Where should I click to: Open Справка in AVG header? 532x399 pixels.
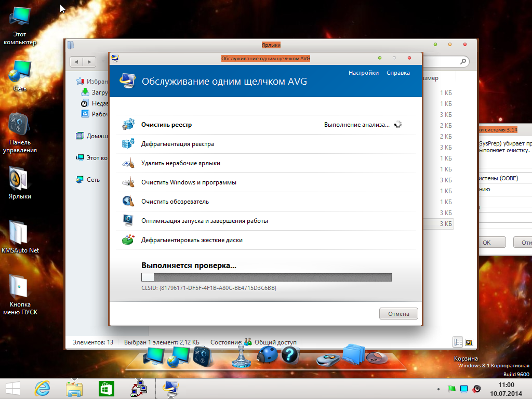pyautogui.click(x=398, y=73)
